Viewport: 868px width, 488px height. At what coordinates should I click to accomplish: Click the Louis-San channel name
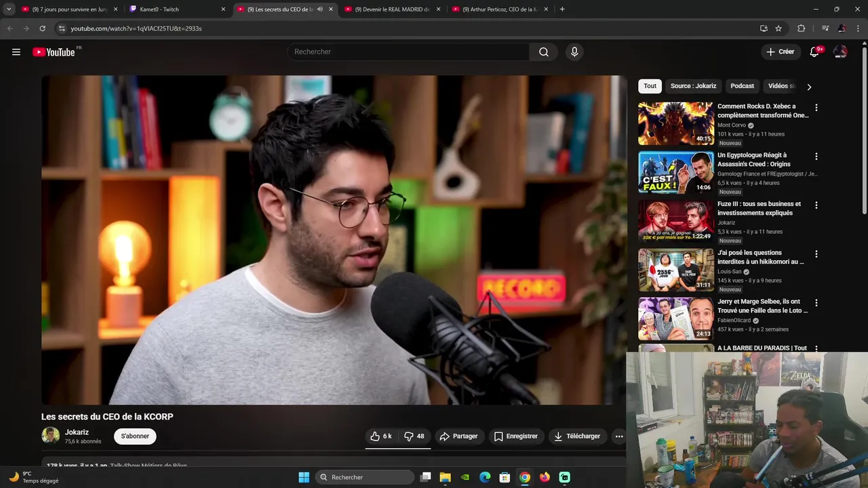(x=729, y=272)
